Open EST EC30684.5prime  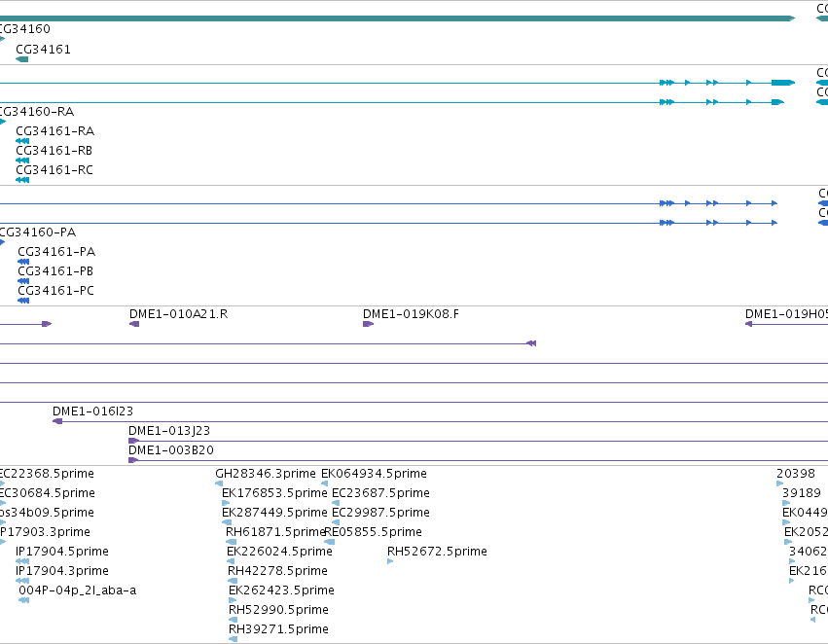click(47, 493)
